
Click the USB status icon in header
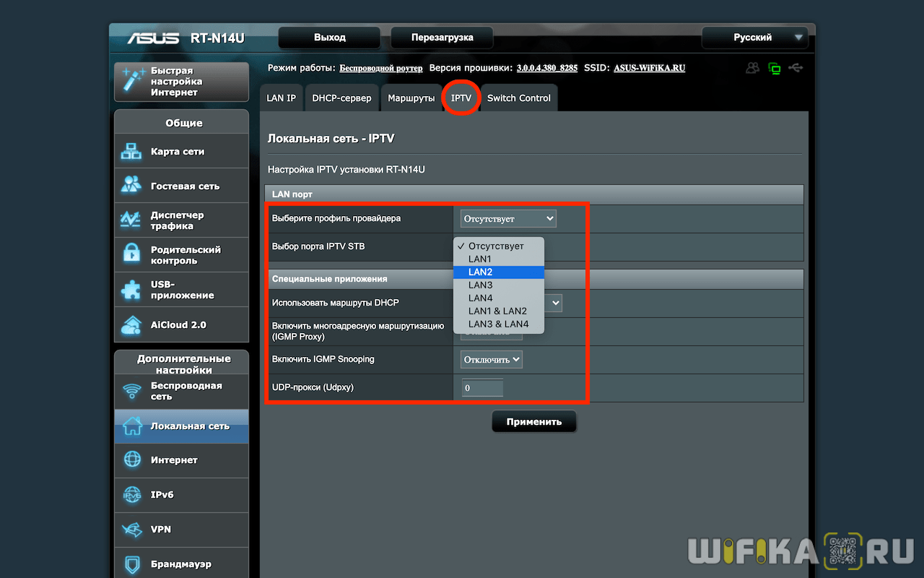tap(796, 68)
